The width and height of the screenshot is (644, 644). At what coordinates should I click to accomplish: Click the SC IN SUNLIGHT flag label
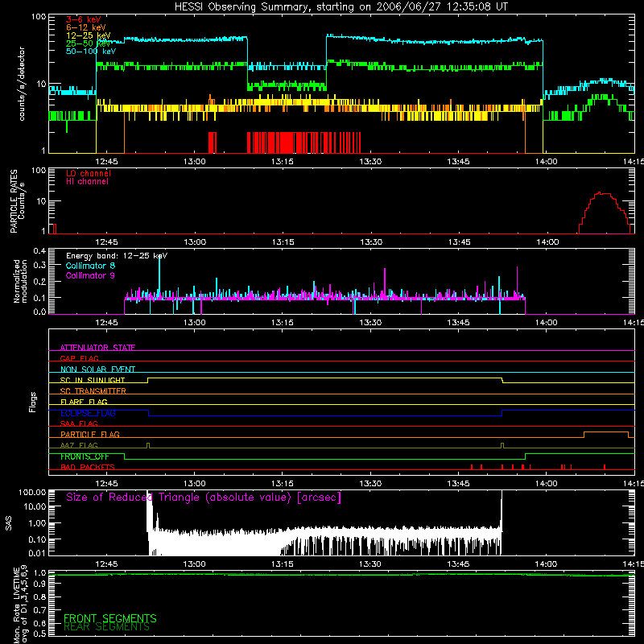pyautogui.click(x=93, y=380)
